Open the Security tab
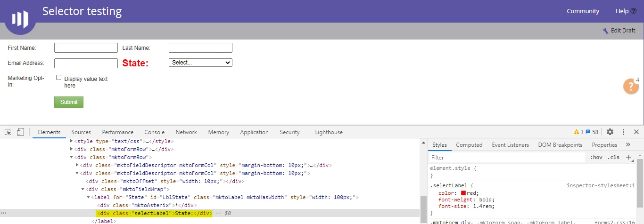The image size is (644, 224). [x=289, y=132]
